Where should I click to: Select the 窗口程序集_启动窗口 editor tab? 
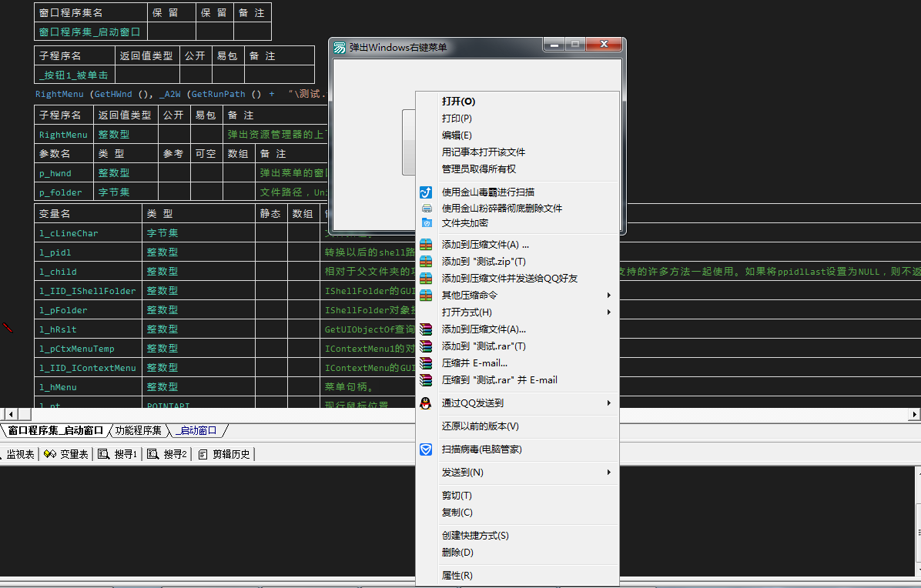(x=55, y=431)
